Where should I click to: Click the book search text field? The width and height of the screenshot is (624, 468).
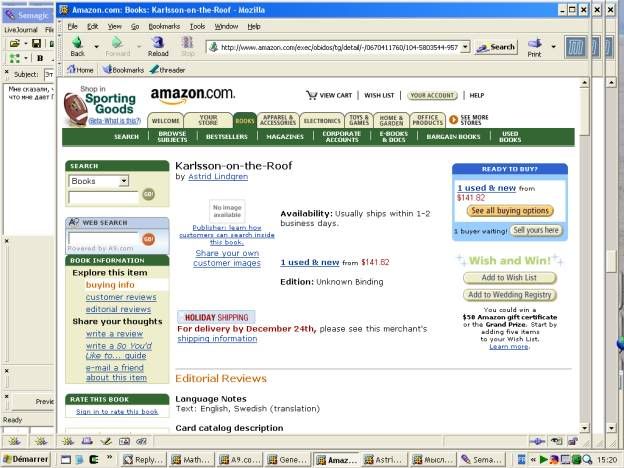103,197
